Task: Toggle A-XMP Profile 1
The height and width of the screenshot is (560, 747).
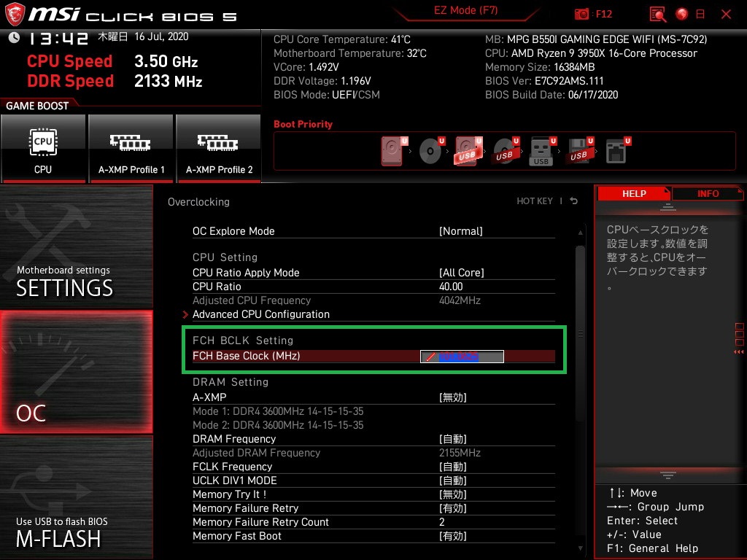Action: click(131, 149)
